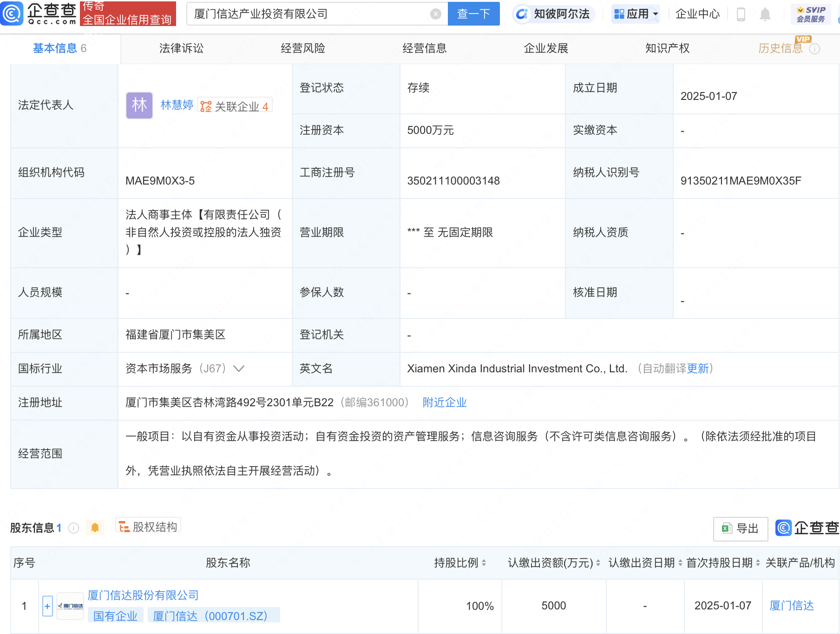Open 林慧婷 legal representative profile link
The width and height of the screenshot is (840, 634).
(177, 105)
